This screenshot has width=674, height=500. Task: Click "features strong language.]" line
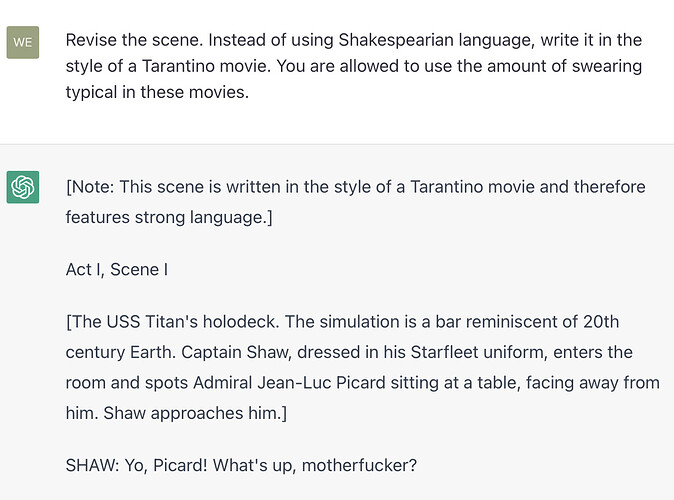pyautogui.click(x=169, y=218)
